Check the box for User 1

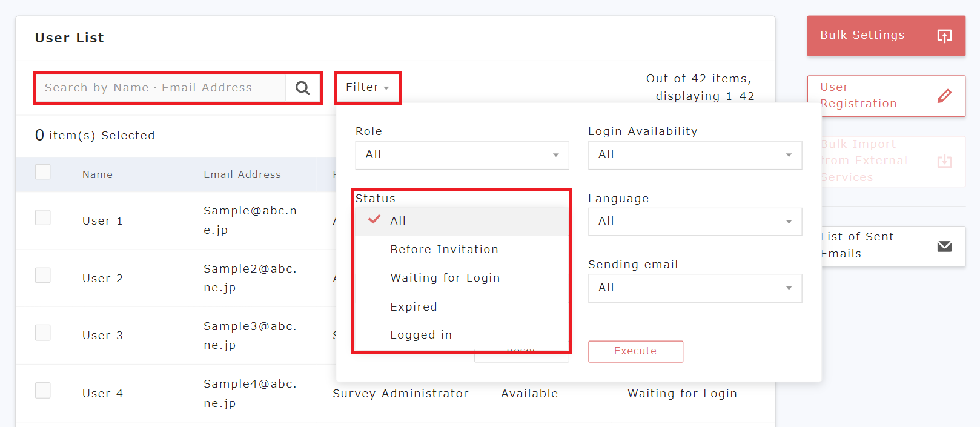coord(43,217)
